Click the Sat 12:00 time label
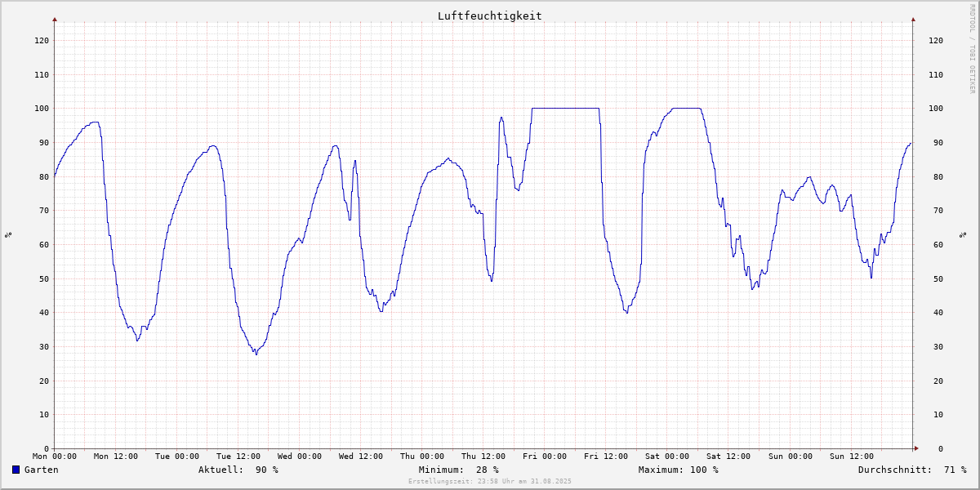The height and width of the screenshot is (490, 980). coord(728,457)
